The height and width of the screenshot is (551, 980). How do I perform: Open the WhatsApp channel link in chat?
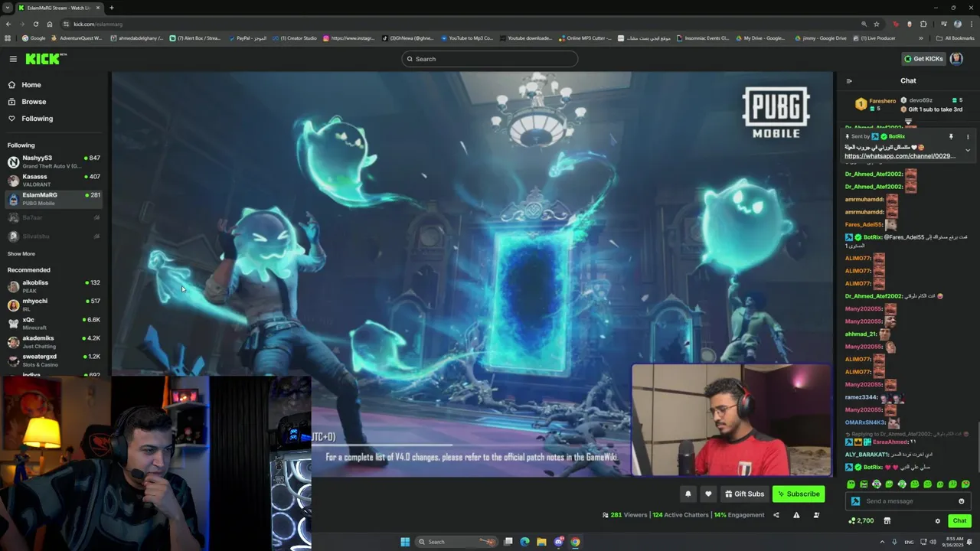click(x=900, y=156)
